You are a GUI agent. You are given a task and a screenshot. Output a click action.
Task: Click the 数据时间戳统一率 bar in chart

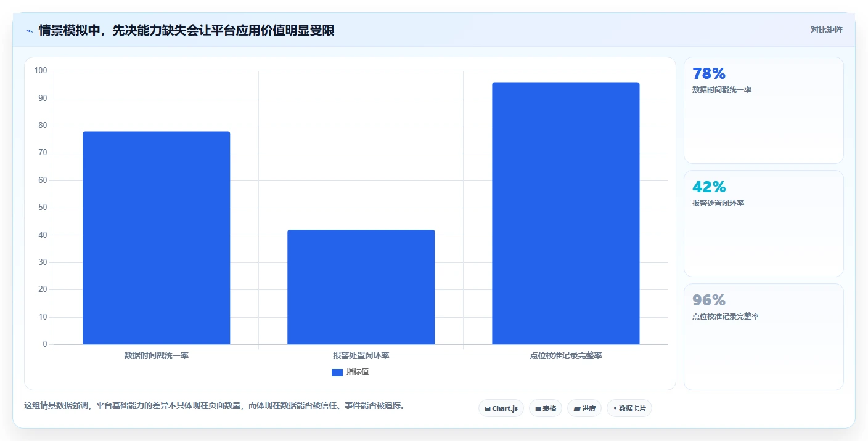pyautogui.click(x=156, y=238)
